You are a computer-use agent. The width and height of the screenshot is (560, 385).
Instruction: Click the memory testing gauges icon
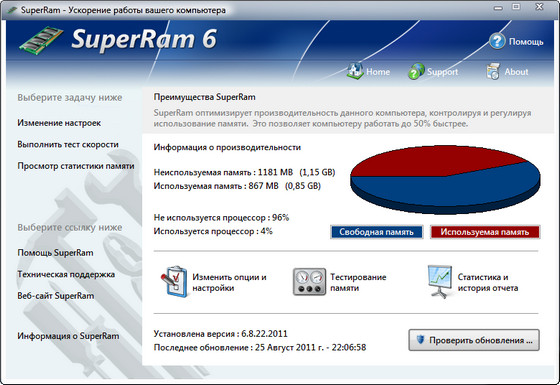pyautogui.click(x=309, y=282)
